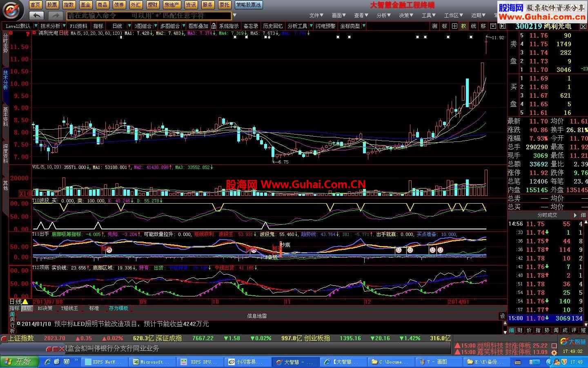Viewport: 588px width, 368px height.
Task: Click the 标 marker tool icon
Action: pyautogui.click(x=445, y=26)
